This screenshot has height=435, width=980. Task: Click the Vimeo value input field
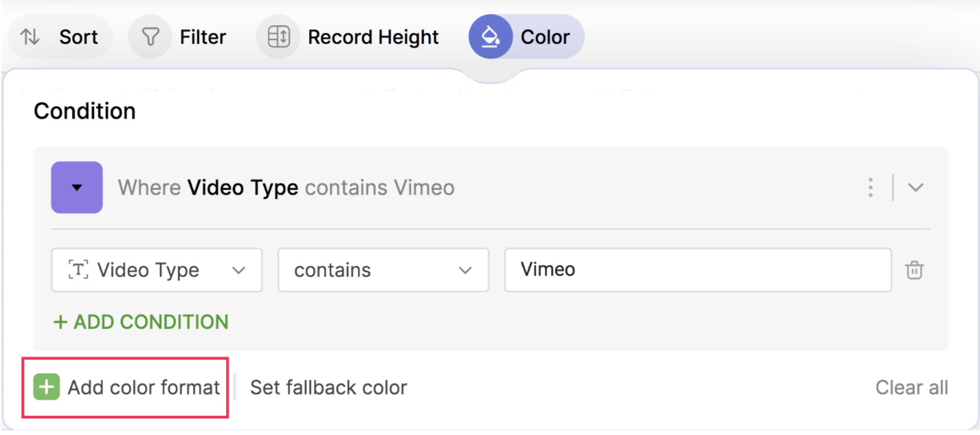tap(697, 270)
